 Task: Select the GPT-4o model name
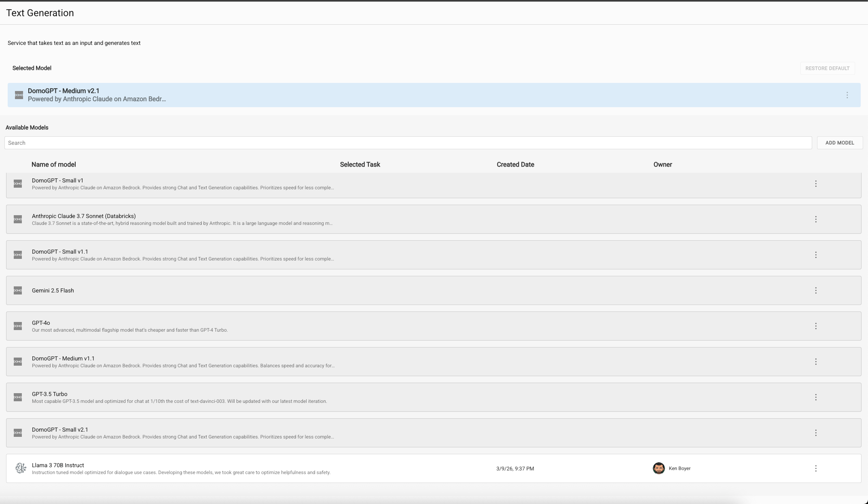pyautogui.click(x=41, y=323)
